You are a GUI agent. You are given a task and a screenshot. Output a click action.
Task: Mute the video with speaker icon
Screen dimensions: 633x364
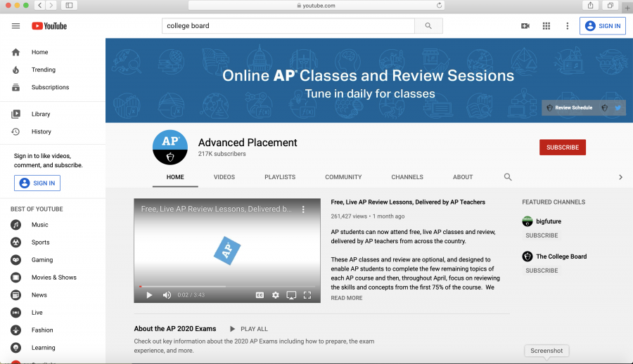(167, 295)
